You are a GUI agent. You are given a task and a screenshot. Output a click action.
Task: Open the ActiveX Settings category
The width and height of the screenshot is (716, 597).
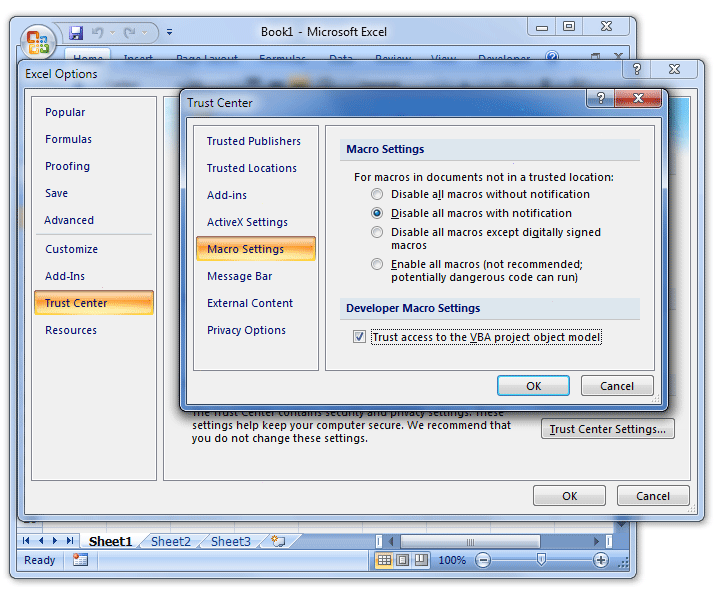click(247, 222)
